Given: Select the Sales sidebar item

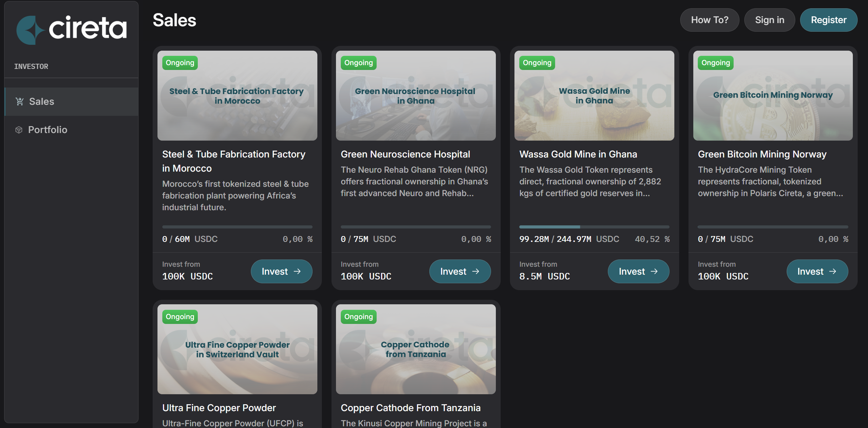Looking at the screenshot, I should [41, 102].
